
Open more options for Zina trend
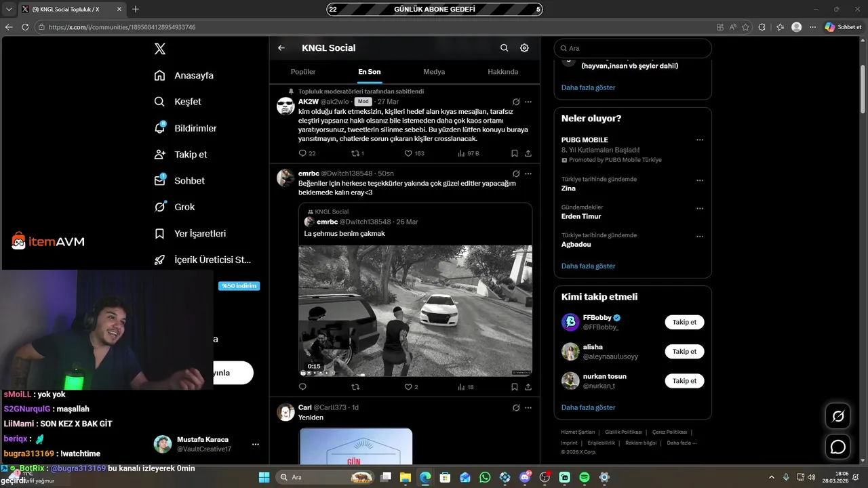click(700, 180)
